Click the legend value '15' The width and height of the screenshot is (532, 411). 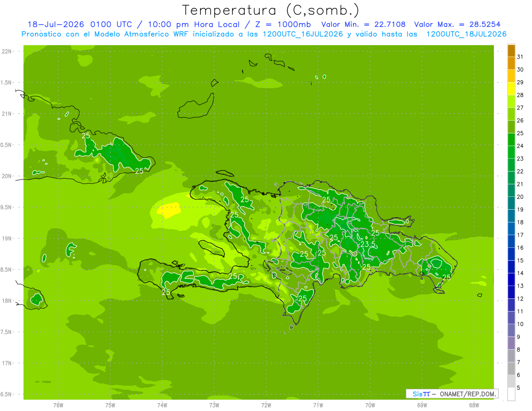[x=520, y=260]
